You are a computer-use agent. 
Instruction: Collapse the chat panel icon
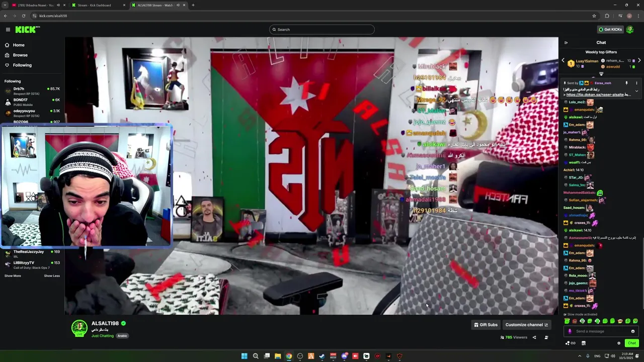tap(566, 43)
